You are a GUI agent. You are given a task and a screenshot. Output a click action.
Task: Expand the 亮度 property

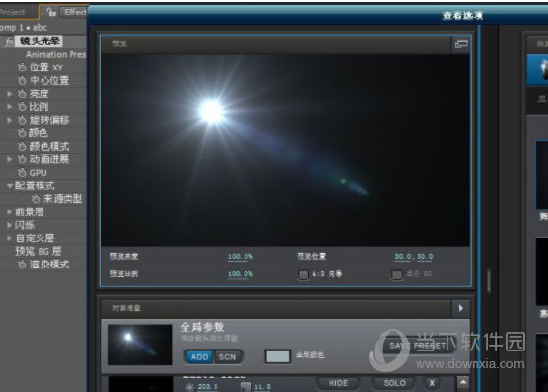pos(10,94)
